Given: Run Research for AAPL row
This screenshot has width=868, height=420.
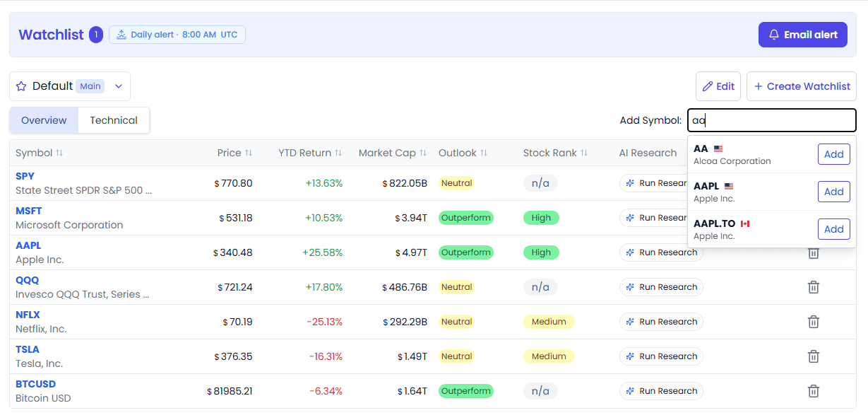Looking at the screenshot, I should [x=661, y=252].
